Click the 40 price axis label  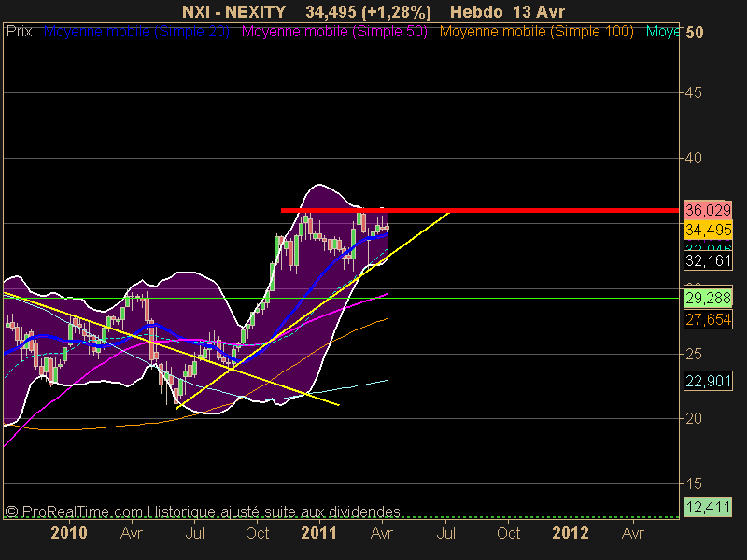pyautogui.click(x=693, y=158)
